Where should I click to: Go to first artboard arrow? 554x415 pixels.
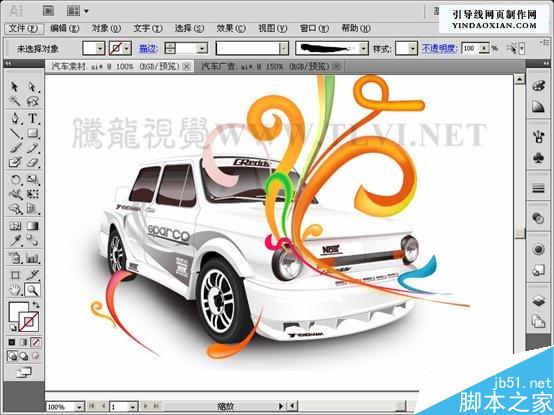92,407
